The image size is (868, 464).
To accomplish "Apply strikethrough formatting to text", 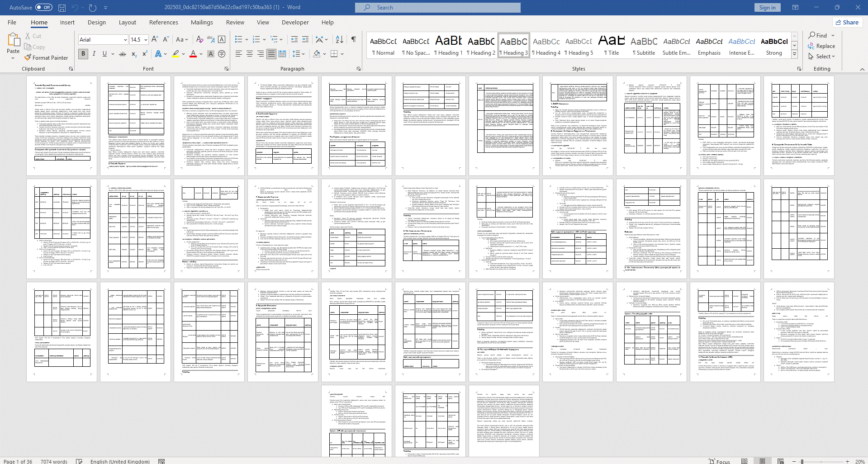I will pyautogui.click(x=122, y=54).
